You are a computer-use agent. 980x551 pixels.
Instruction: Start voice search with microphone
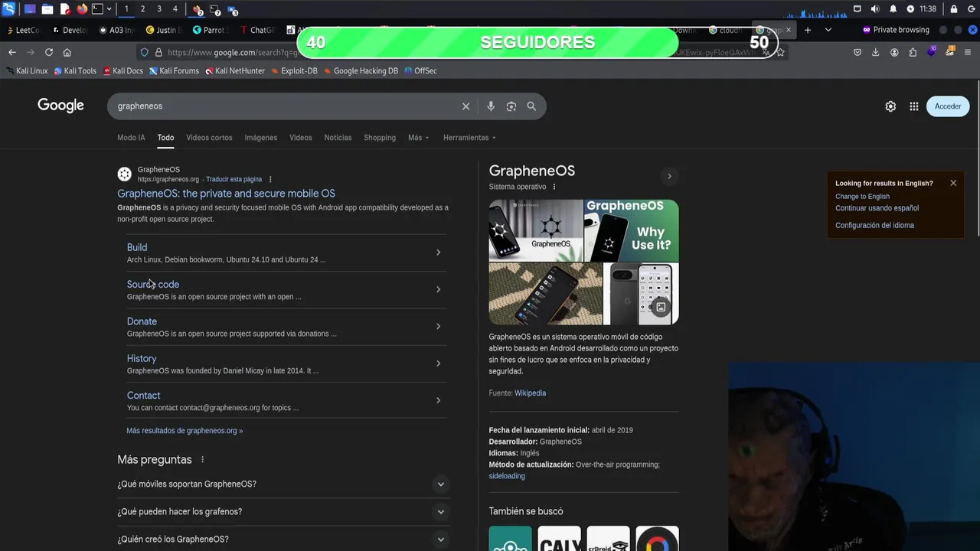pyautogui.click(x=491, y=106)
